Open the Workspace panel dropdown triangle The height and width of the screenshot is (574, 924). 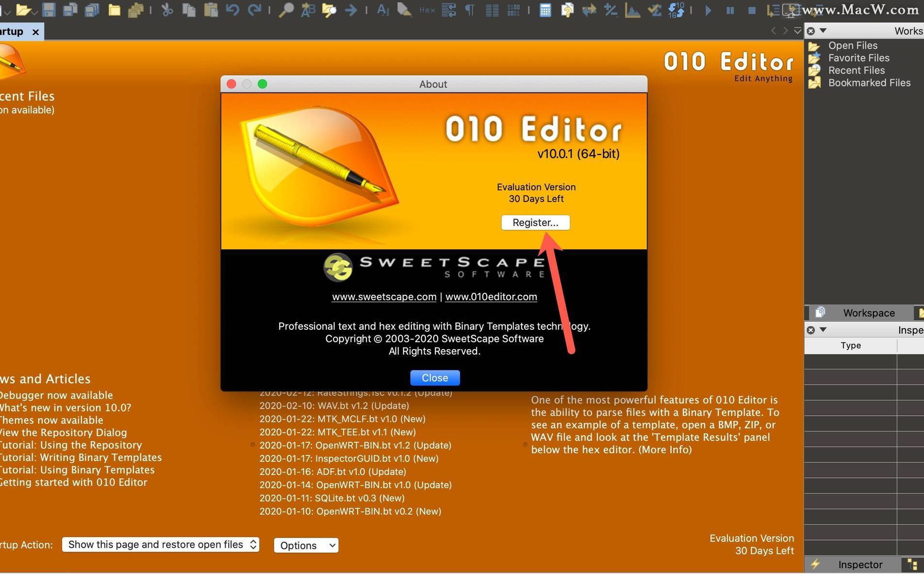[x=823, y=31]
